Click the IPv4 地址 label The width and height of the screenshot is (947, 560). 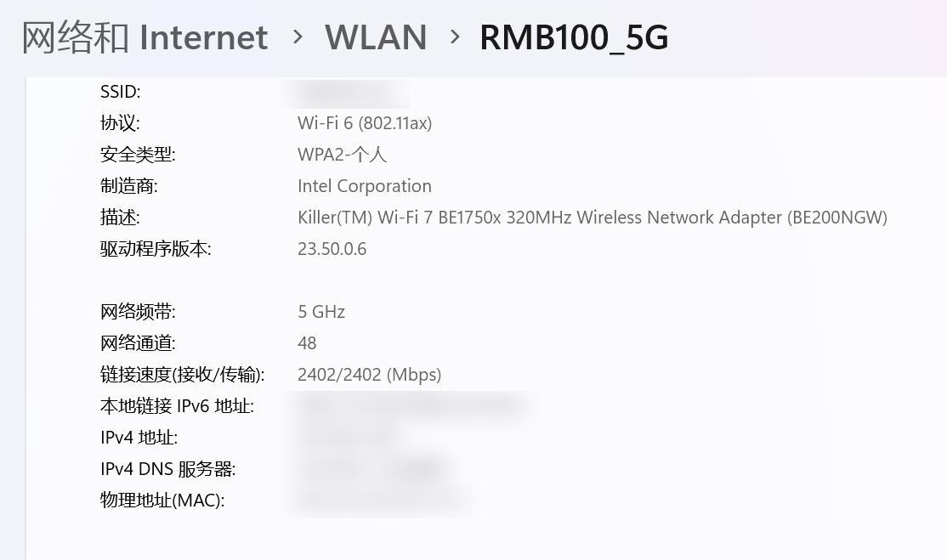(x=139, y=438)
